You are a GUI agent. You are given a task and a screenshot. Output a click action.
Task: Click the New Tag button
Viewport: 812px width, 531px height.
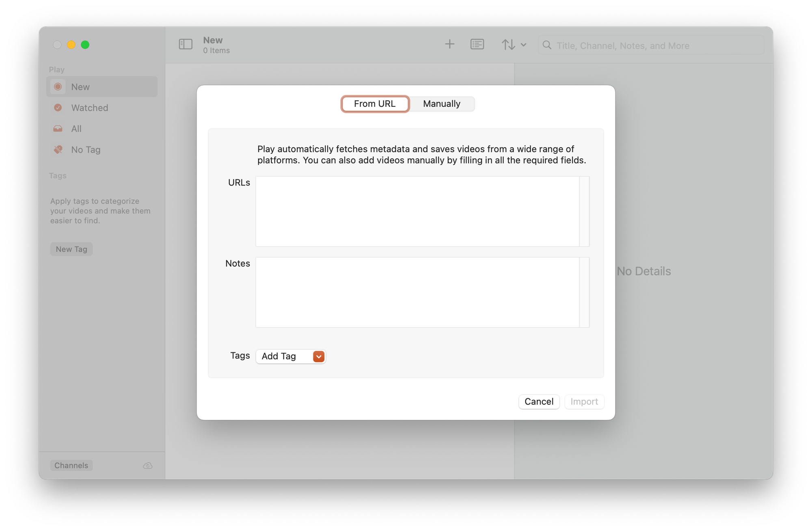71,249
